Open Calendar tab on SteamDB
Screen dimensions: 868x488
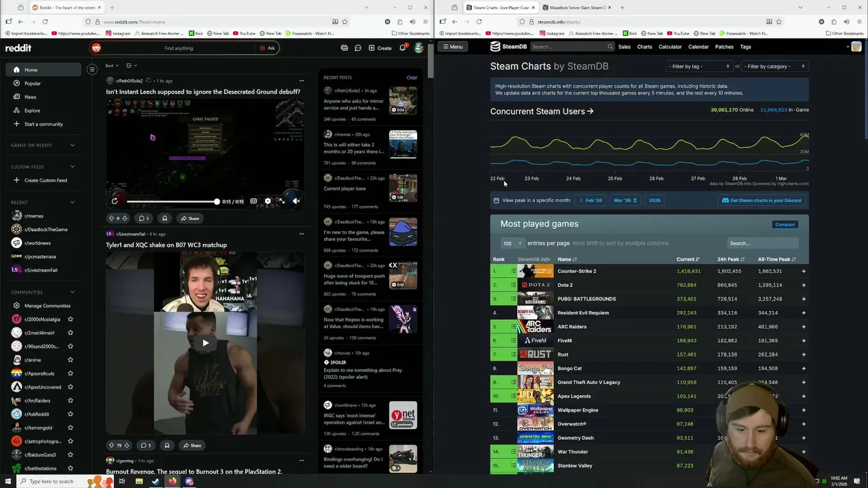(698, 47)
